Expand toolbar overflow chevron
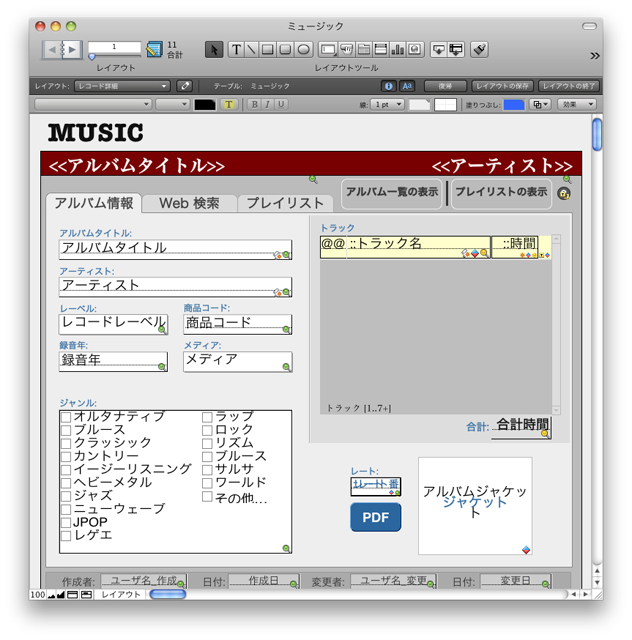The width and height of the screenshot is (632, 640). pyautogui.click(x=595, y=56)
